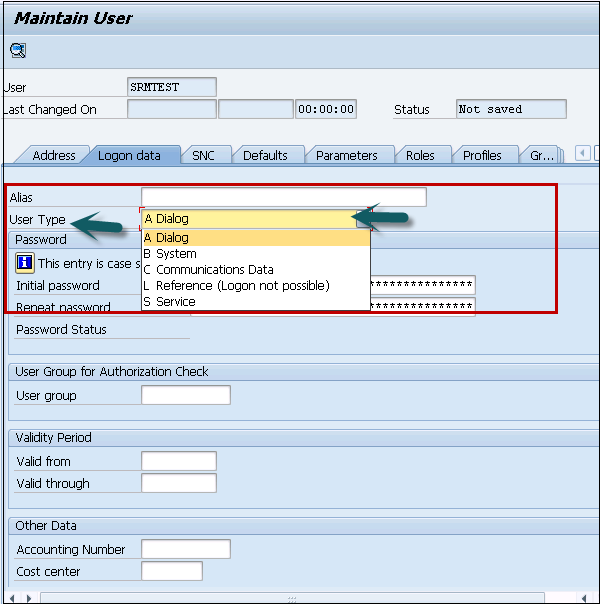Click the blue information icon in Password section
The image size is (600, 604).
tap(25, 263)
